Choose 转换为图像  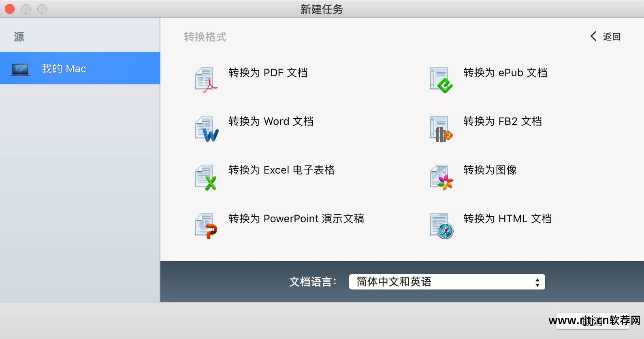click(490, 170)
